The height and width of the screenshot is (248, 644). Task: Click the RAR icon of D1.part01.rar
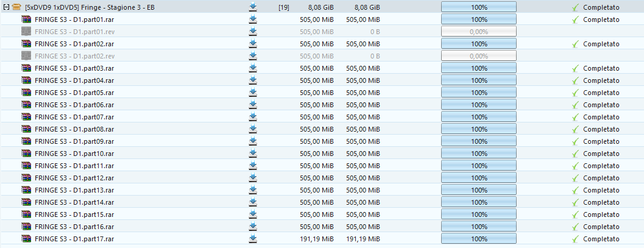coord(26,19)
